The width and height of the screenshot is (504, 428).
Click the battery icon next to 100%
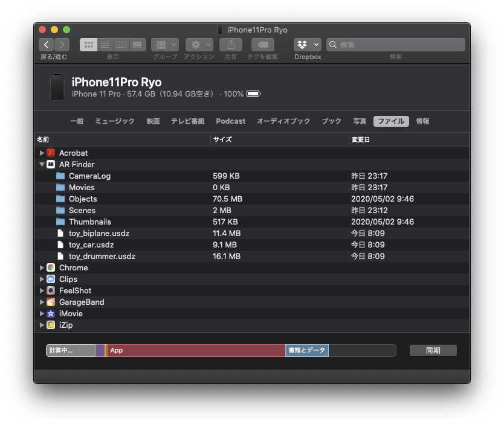tap(253, 94)
